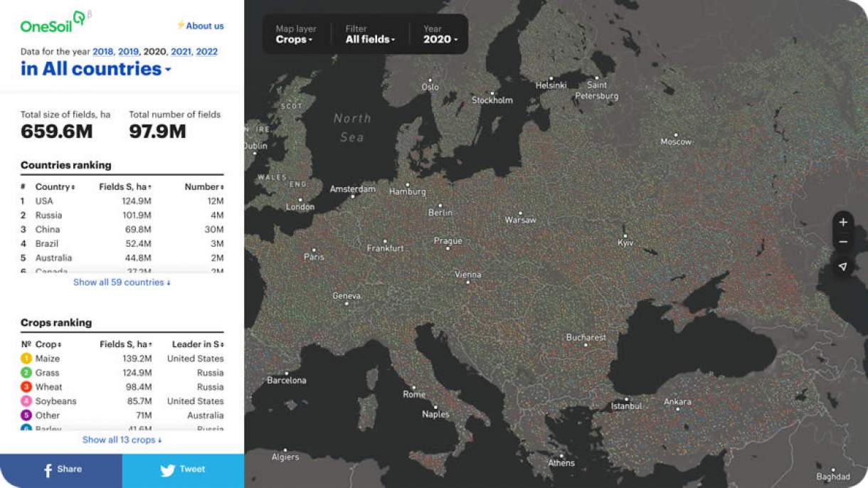This screenshot has height=488, width=868.
Task: Show all 13 crops
Action: pos(122,440)
